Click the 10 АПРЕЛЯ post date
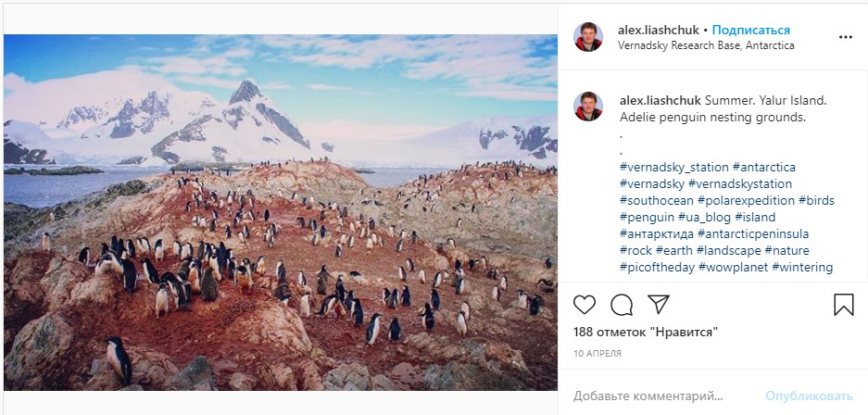 pos(598,354)
